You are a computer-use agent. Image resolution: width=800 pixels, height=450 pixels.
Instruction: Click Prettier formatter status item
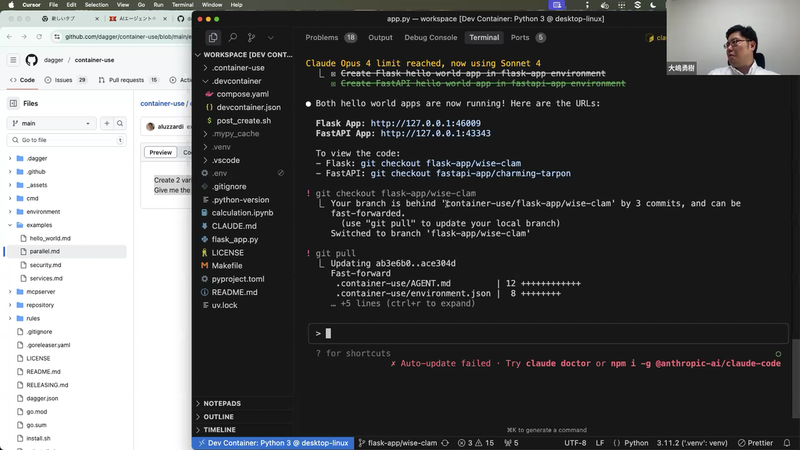[755, 443]
